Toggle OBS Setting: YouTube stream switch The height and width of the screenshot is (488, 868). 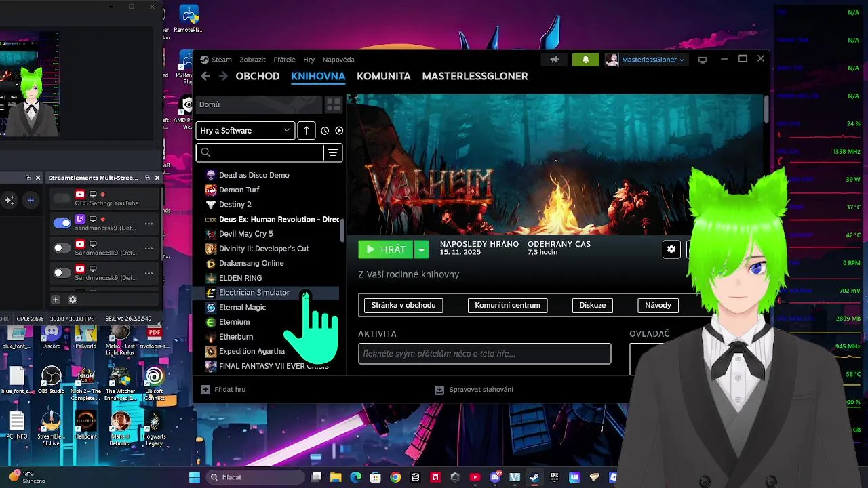click(x=62, y=198)
